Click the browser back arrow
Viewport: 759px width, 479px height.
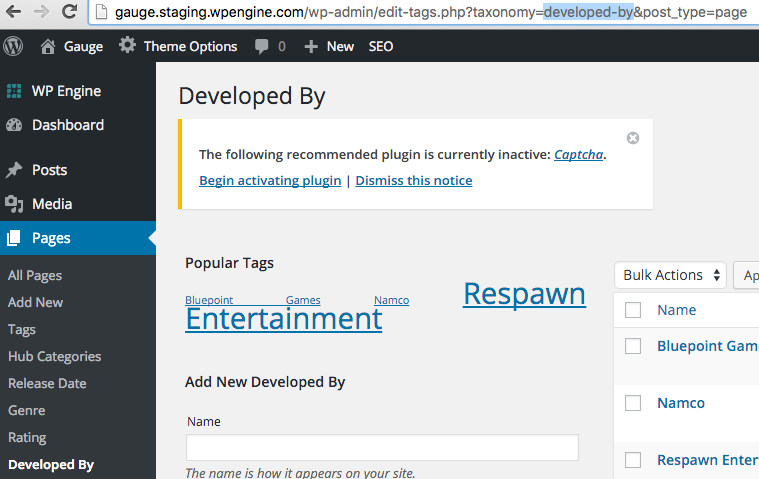[13, 11]
